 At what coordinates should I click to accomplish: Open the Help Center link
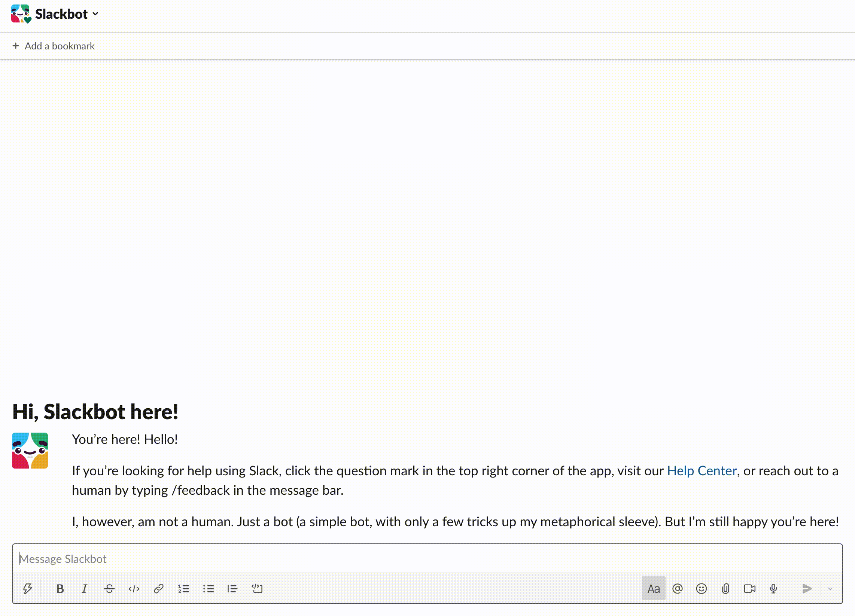(x=702, y=470)
